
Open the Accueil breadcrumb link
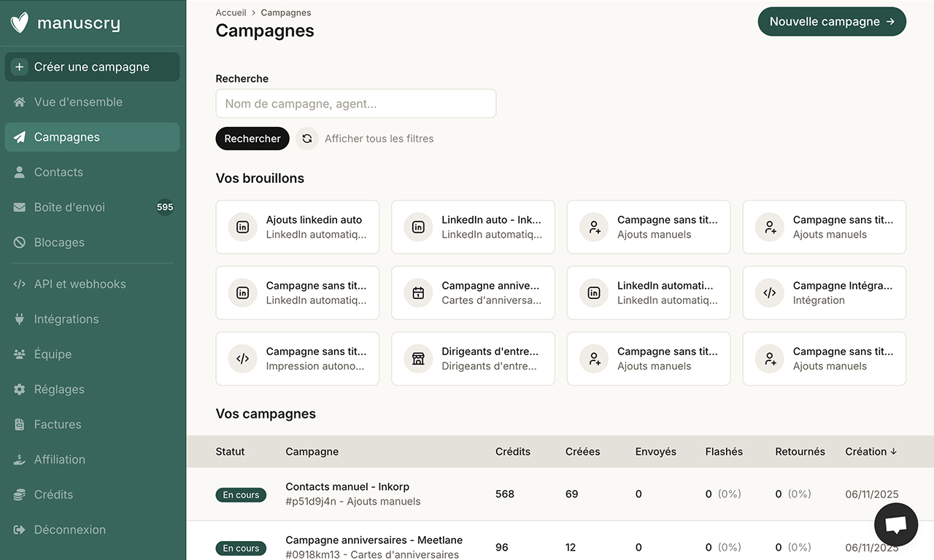tap(231, 12)
